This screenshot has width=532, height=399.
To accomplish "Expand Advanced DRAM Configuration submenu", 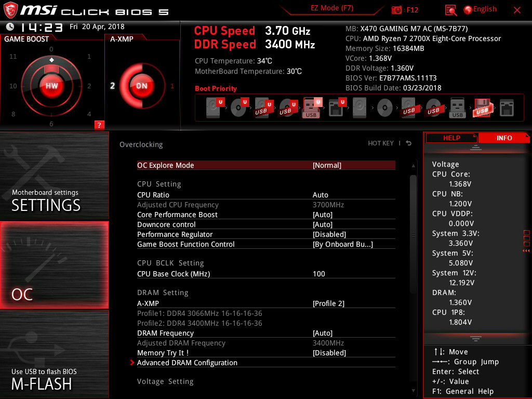I will [x=266, y=362].
